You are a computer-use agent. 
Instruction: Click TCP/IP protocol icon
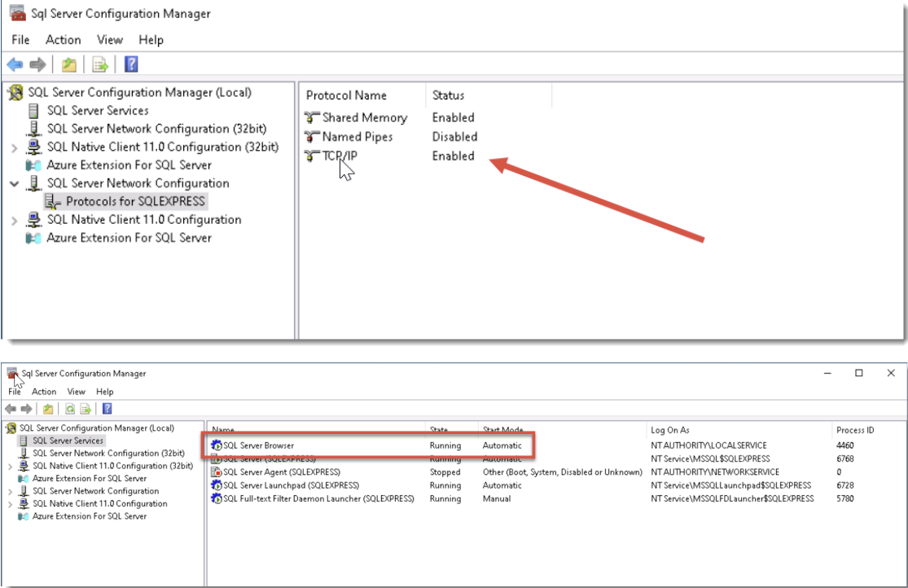[312, 156]
